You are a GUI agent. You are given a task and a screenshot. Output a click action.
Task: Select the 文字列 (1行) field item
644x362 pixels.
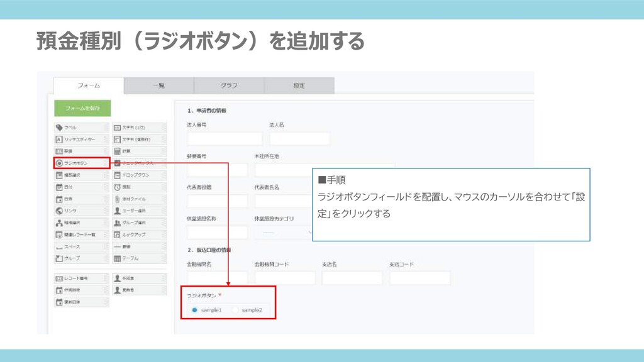[x=140, y=128]
